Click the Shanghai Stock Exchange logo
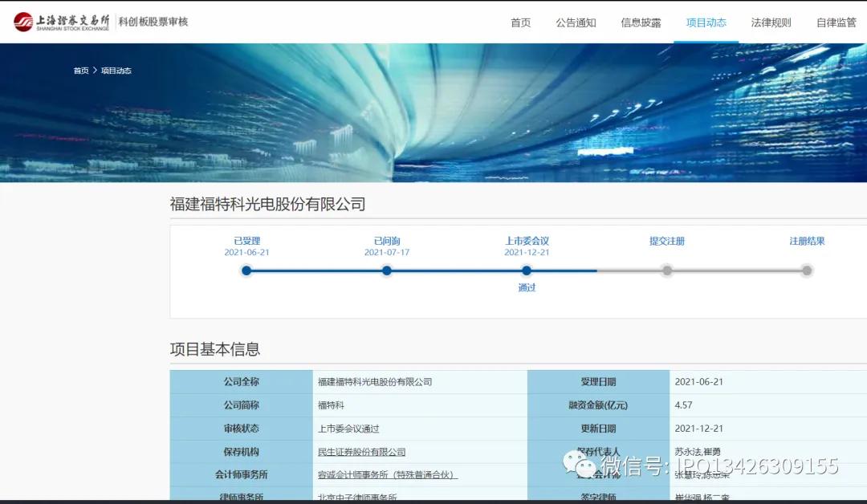The image size is (867, 504). (61, 22)
